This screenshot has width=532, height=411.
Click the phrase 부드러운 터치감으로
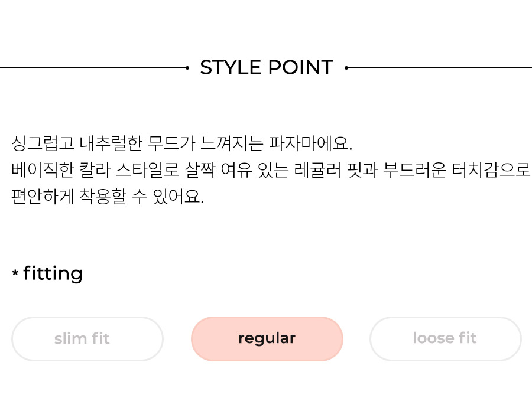456,169
